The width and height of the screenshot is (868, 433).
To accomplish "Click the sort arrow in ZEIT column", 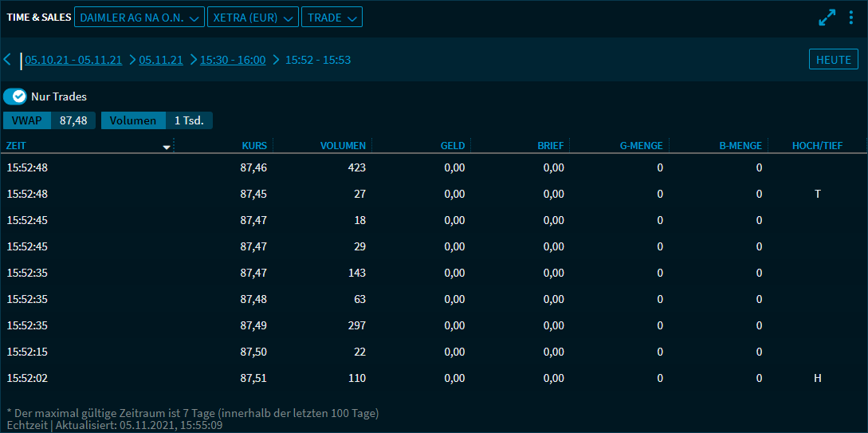I will point(167,147).
